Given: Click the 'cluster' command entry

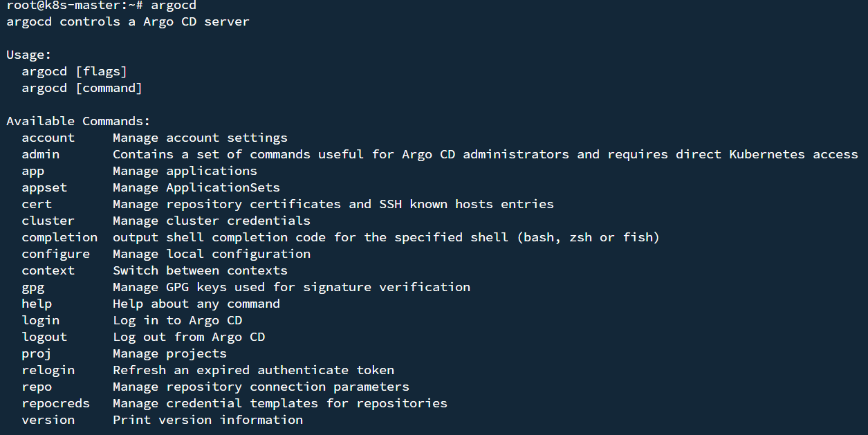Looking at the screenshot, I should tap(48, 221).
